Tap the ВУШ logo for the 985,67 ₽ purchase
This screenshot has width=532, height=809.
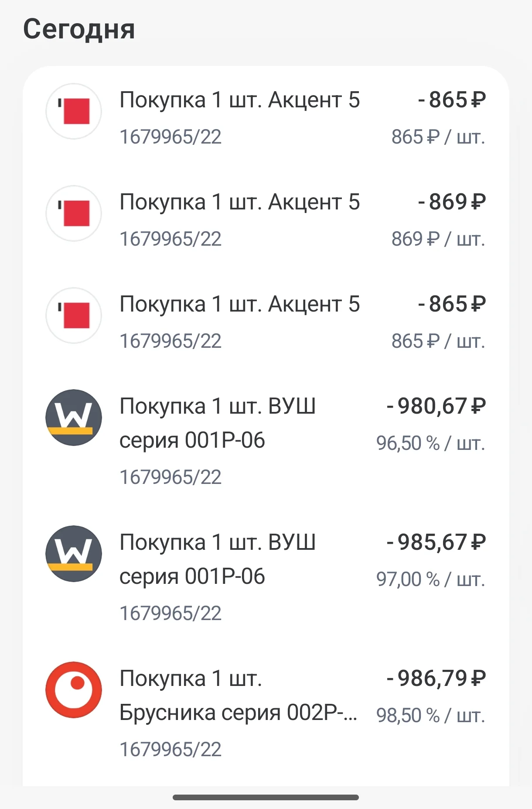pos(74,554)
